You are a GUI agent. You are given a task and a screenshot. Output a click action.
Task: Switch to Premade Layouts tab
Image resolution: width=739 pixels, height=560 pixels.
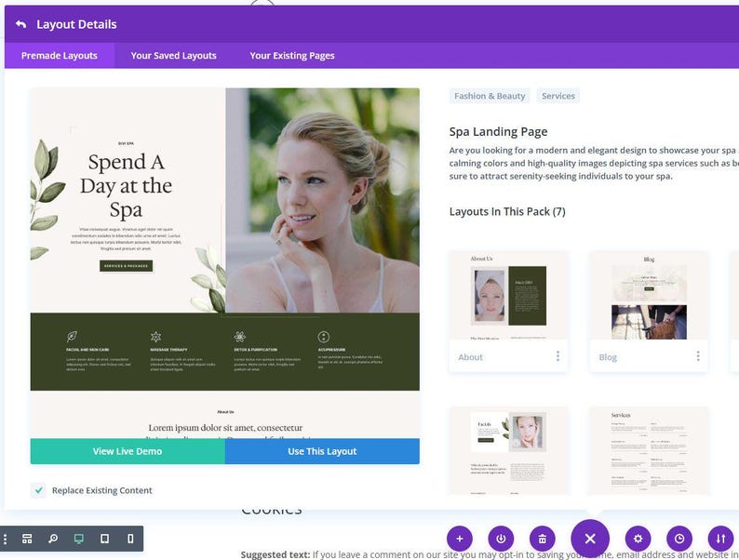(x=60, y=56)
